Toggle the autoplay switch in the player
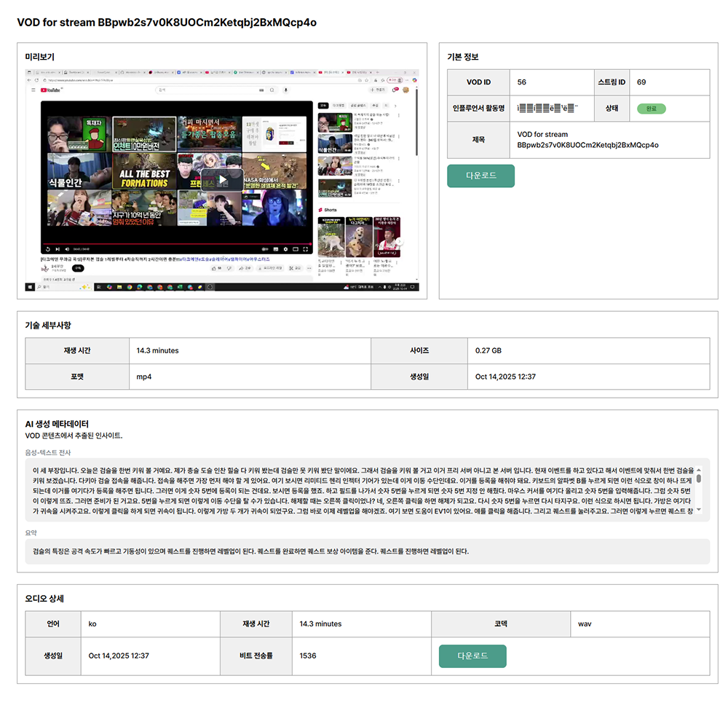Viewport: 728px width, 708px height. tap(266, 249)
